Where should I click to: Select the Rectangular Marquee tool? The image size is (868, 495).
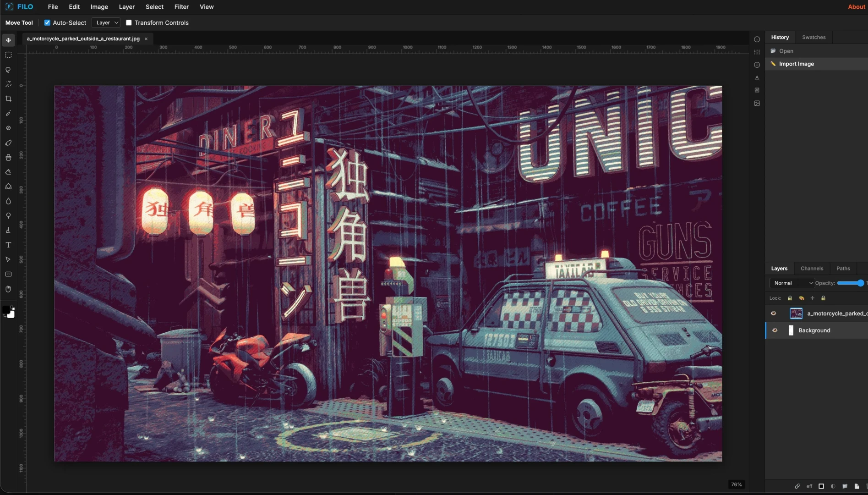tap(8, 55)
